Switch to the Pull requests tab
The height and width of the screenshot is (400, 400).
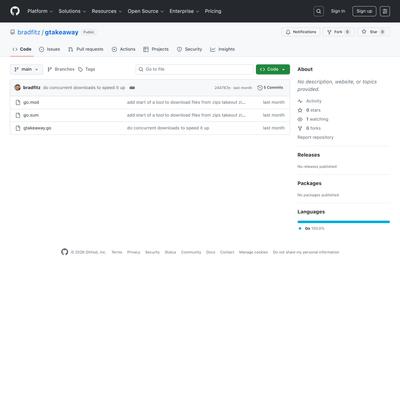(x=86, y=49)
